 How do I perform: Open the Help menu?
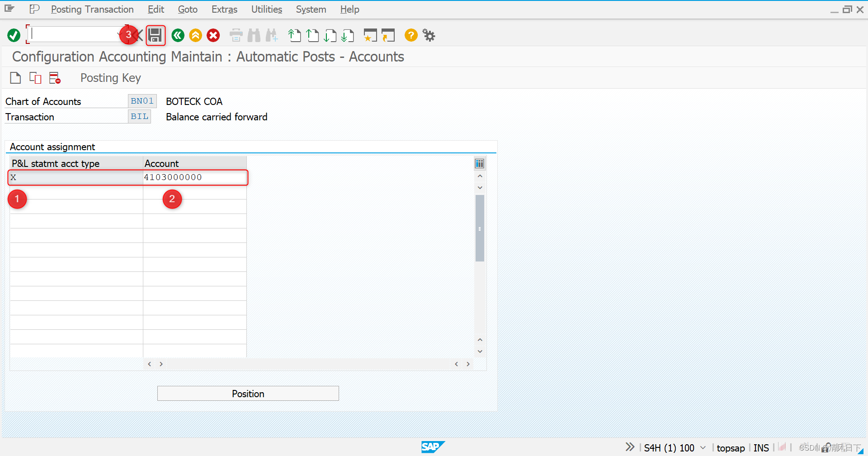coord(349,9)
